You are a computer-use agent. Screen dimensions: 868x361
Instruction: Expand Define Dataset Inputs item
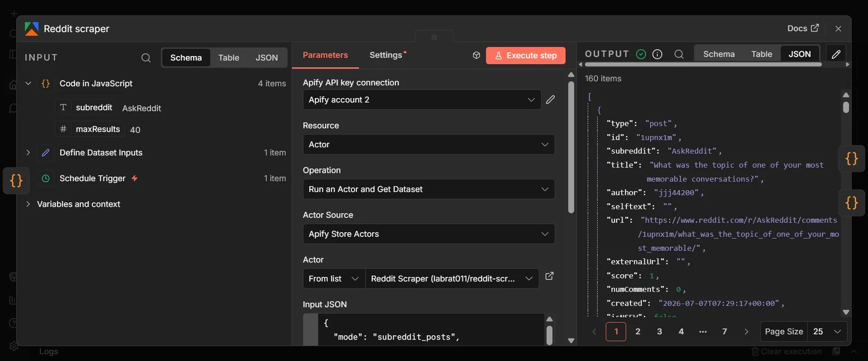pyautogui.click(x=28, y=153)
